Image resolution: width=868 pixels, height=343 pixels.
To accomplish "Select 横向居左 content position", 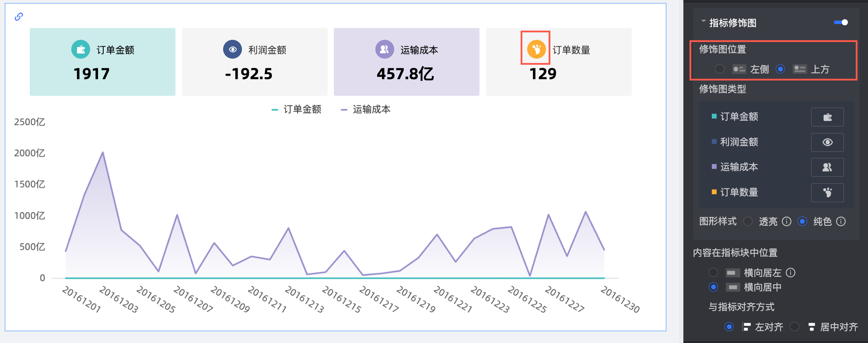I will coord(714,273).
